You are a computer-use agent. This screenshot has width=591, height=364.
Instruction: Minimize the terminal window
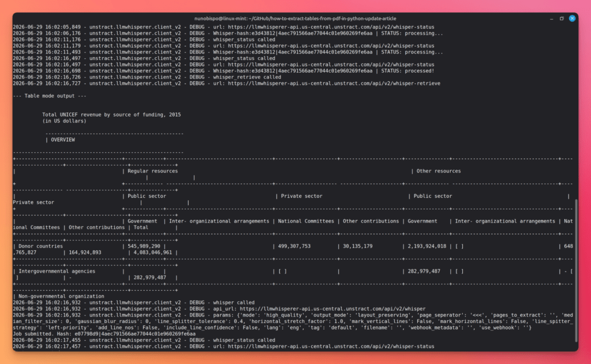tap(551, 18)
